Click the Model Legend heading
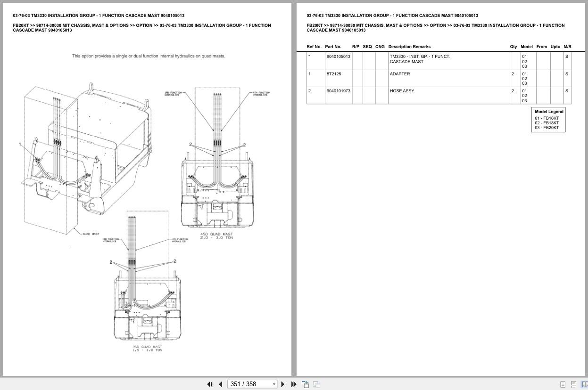 549,112
